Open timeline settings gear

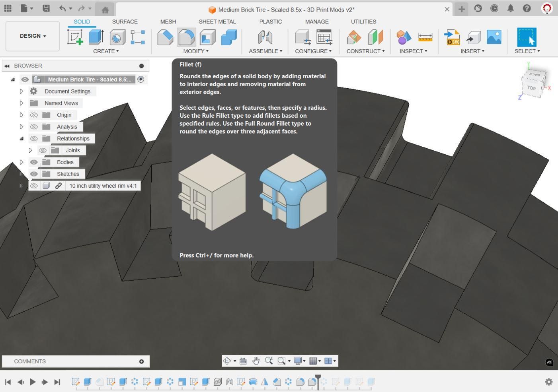pos(549,382)
